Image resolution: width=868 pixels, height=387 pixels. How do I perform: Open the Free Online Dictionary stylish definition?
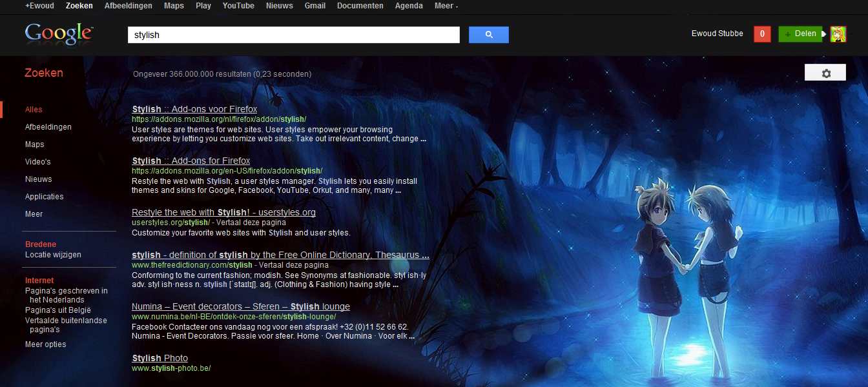[280, 255]
